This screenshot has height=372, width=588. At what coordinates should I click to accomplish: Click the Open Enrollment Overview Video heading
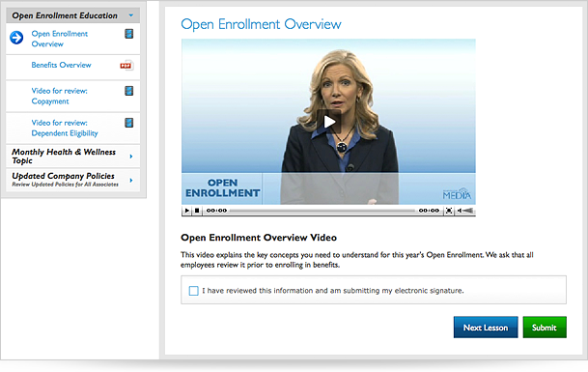pyautogui.click(x=259, y=238)
